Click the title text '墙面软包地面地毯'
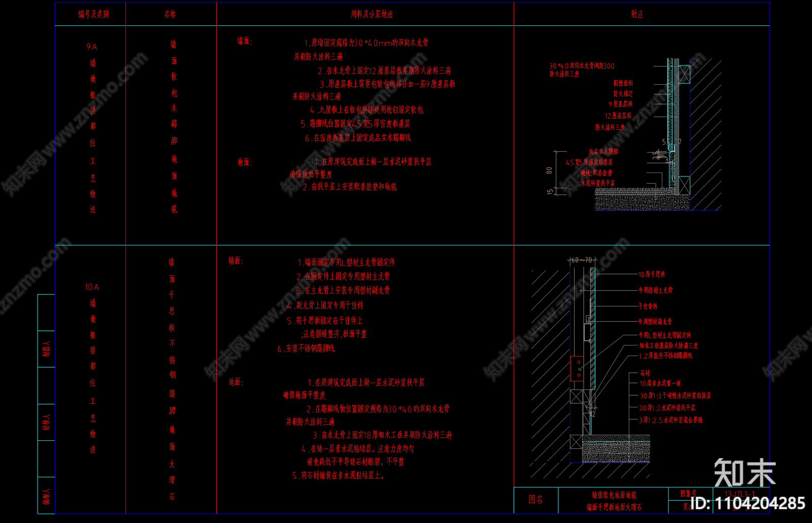The width and height of the screenshot is (812, 523). click(614, 495)
